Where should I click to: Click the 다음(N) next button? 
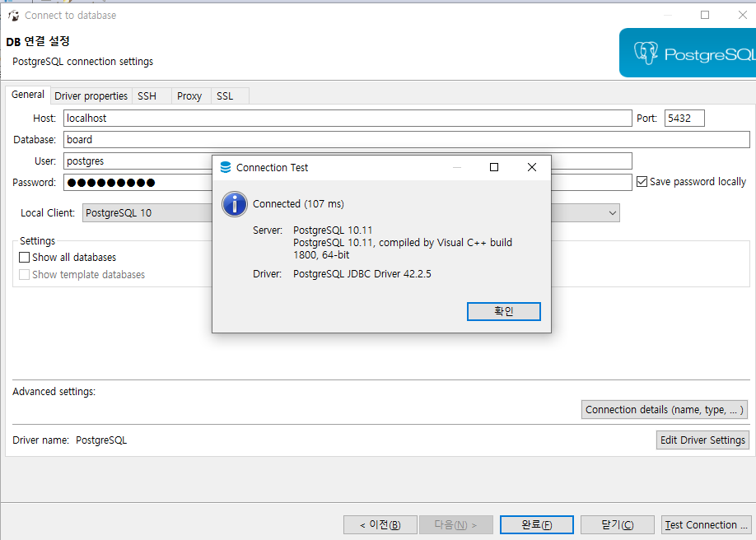click(455, 524)
